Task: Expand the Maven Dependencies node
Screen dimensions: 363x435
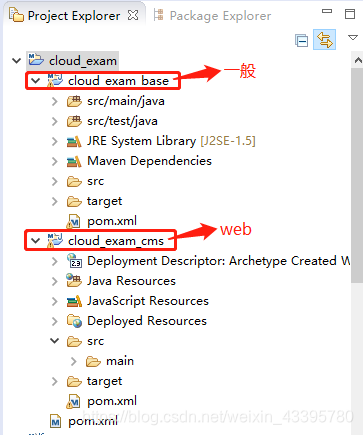Action: point(55,161)
